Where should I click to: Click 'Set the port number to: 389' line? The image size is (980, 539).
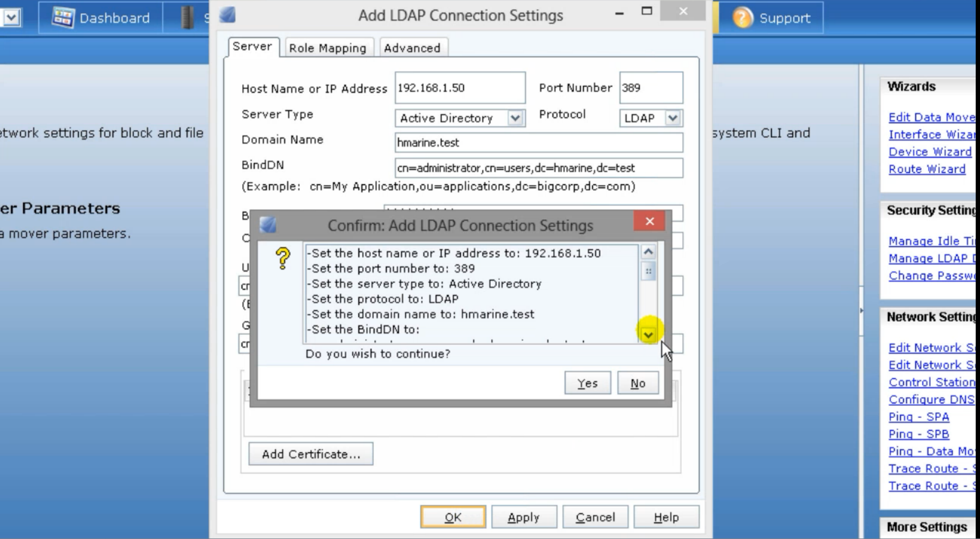pyautogui.click(x=391, y=268)
